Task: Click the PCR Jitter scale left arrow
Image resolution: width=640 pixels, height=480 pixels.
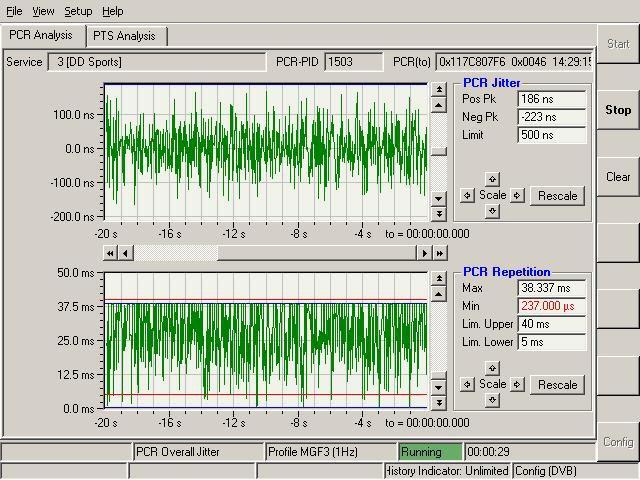Action: (x=467, y=196)
